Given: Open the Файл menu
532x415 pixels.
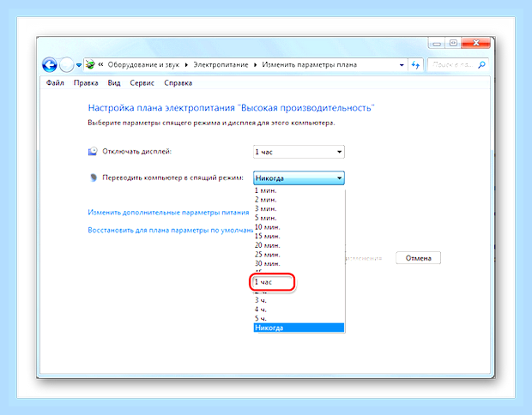Looking at the screenshot, I should [x=55, y=83].
